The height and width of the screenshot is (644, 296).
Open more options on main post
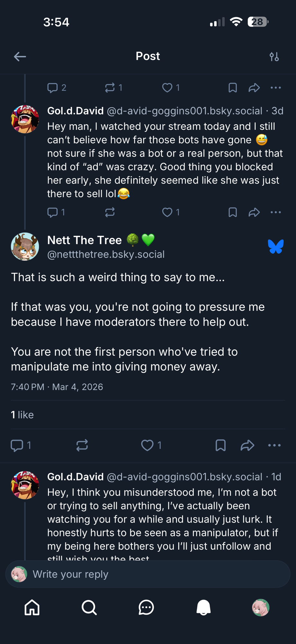[274, 445]
